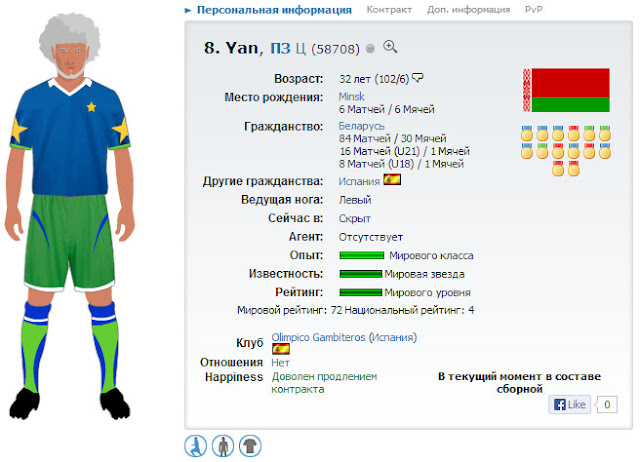Select the jersey shirt view icon
Screen dimensions: 640x462
(250, 446)
